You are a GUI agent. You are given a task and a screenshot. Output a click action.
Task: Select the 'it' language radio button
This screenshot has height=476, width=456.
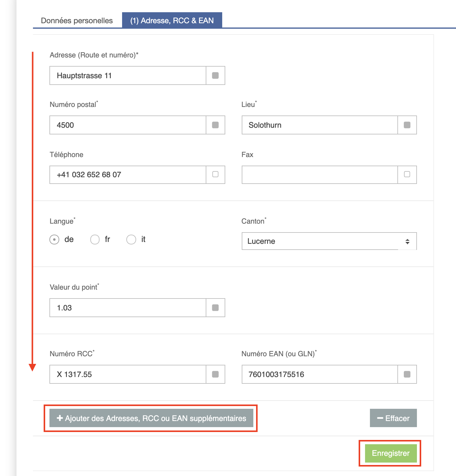click(131, 240)
